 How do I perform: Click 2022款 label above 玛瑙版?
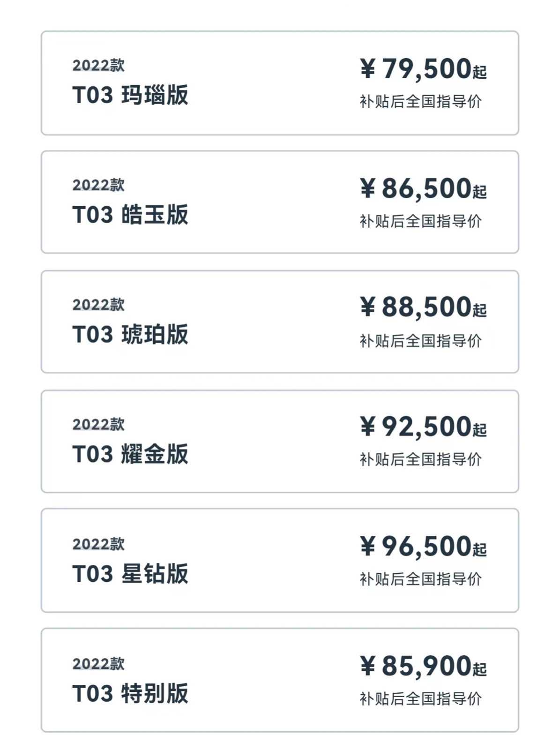click(x=98, y=65)
